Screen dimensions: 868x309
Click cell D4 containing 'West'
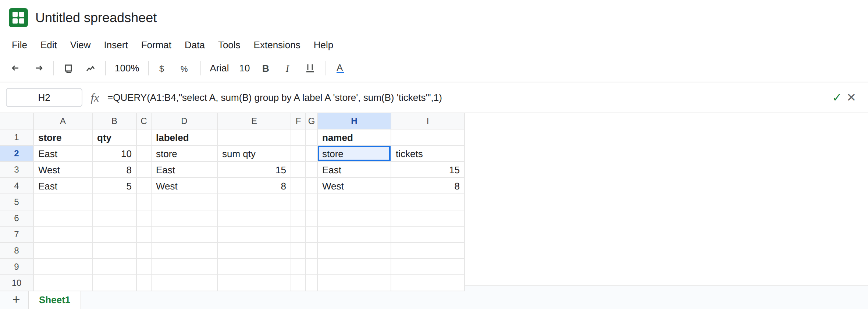pos(184,186)
